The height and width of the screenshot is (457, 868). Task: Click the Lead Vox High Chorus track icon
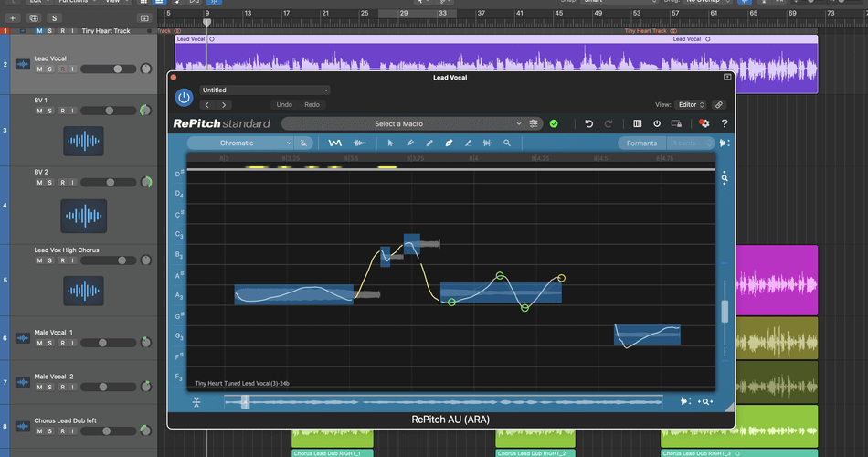coord(83,291)
